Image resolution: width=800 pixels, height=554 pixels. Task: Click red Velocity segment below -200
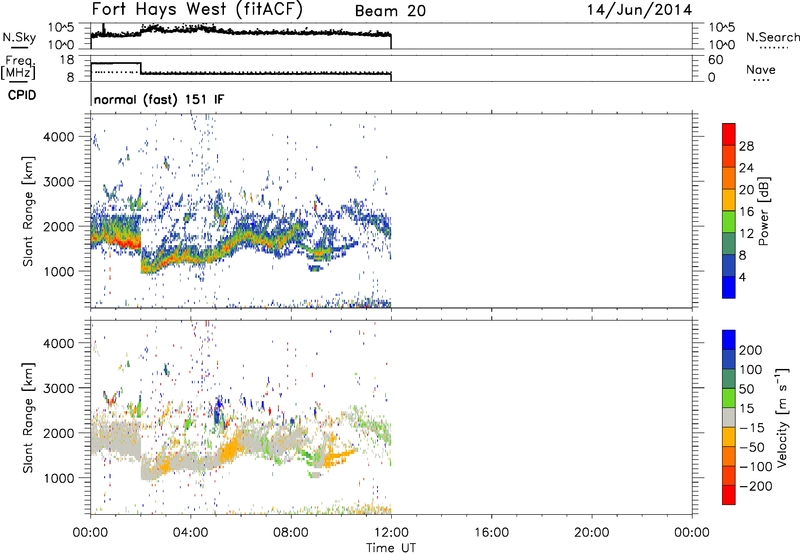tap(729, 495)
